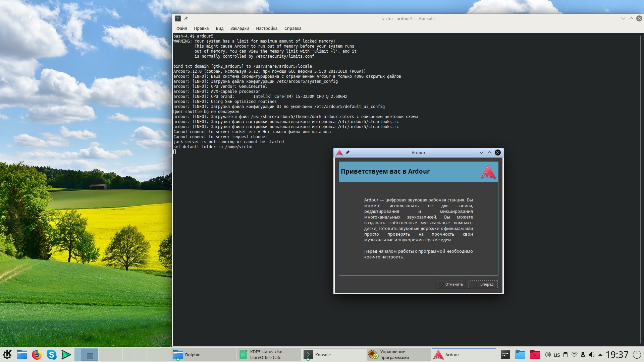Open the red trash folder icon in the panel

[x=535, y=355]
